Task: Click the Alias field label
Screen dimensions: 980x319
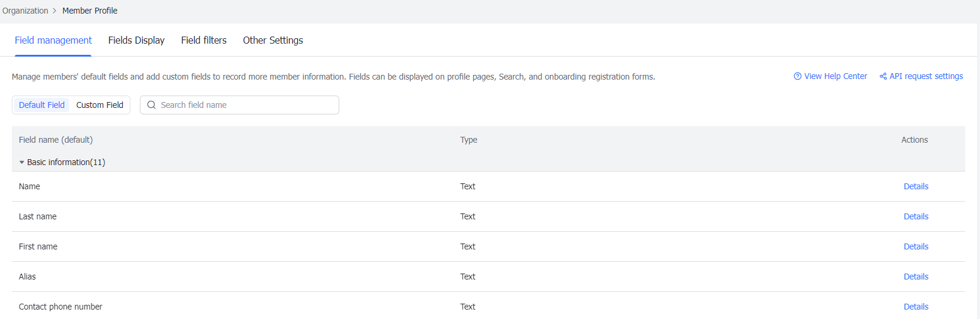Action: pos(27,277)
